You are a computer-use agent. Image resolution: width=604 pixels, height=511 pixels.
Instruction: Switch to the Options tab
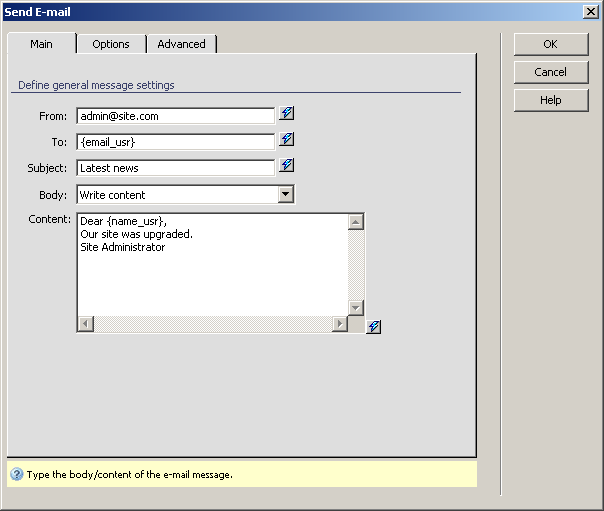pos(111,44)
